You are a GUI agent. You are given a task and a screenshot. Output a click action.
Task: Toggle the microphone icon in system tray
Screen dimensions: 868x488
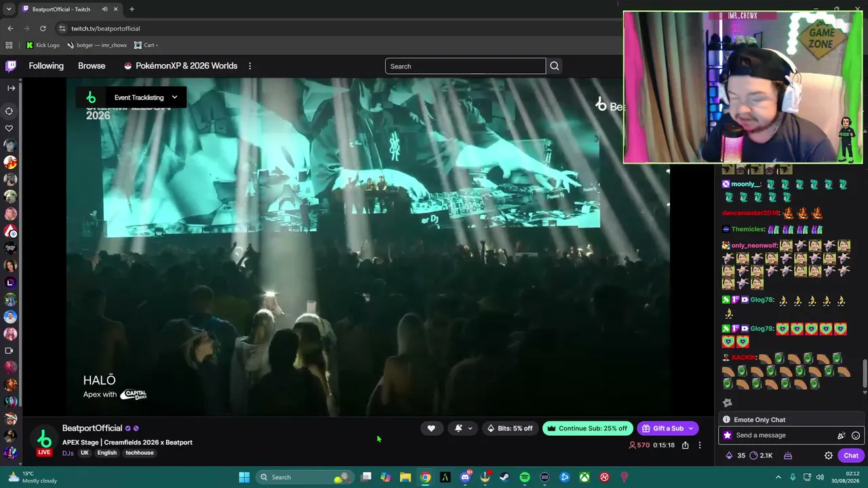click(793, 477)
